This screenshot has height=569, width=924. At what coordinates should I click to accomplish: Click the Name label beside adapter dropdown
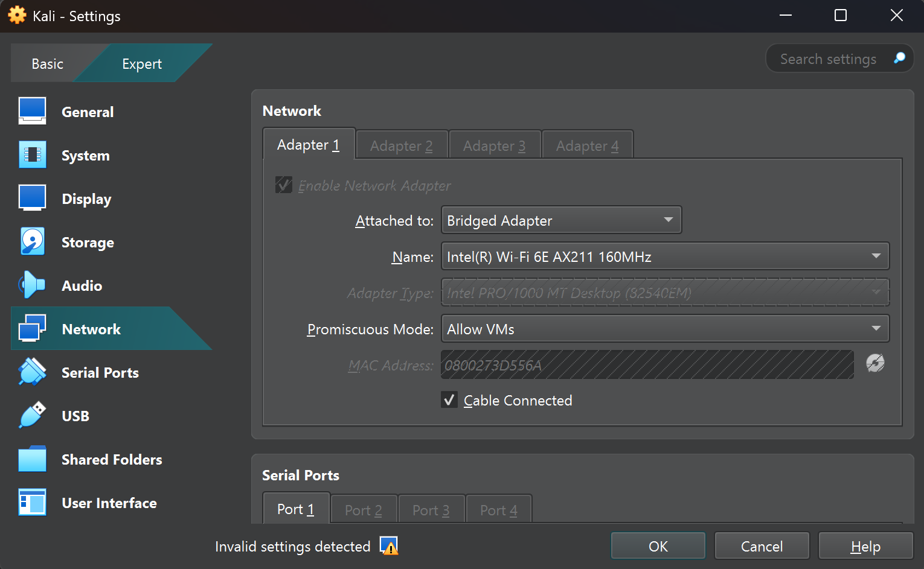(x=413, y=257)
